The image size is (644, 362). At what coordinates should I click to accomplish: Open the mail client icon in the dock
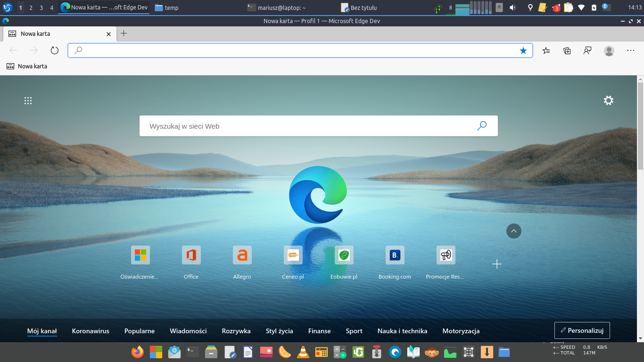(x=174, y=352)
